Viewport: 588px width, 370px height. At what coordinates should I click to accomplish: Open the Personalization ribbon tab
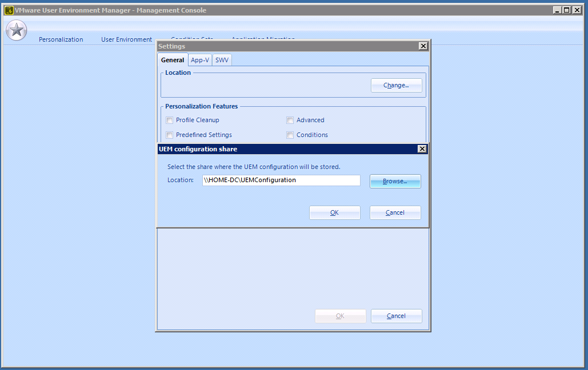pos(61,39)
